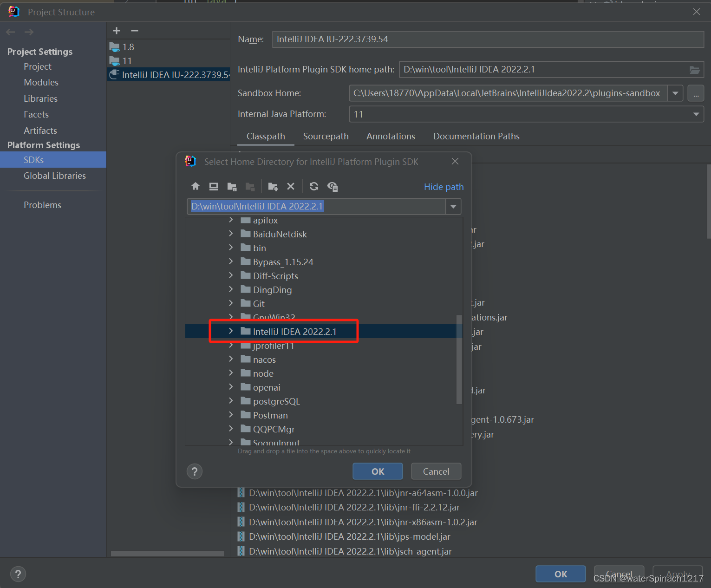Delete selected item in file chooser
This screenshot has width=711, height=588.
tap(291, 186)
